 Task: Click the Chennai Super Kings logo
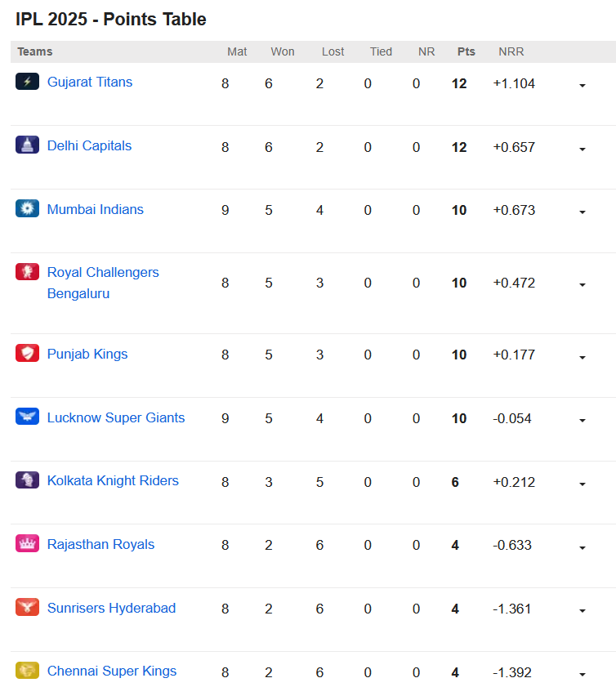(x=27, y=670)
